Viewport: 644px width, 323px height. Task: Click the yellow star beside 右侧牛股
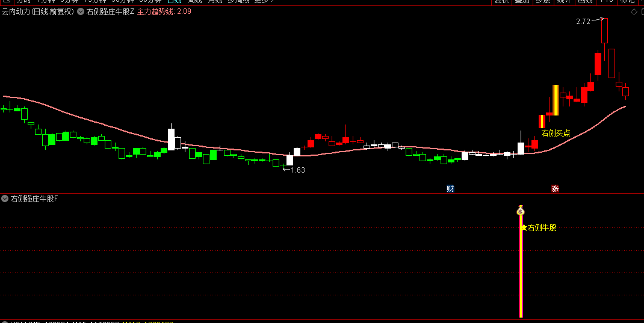[524, 227]
